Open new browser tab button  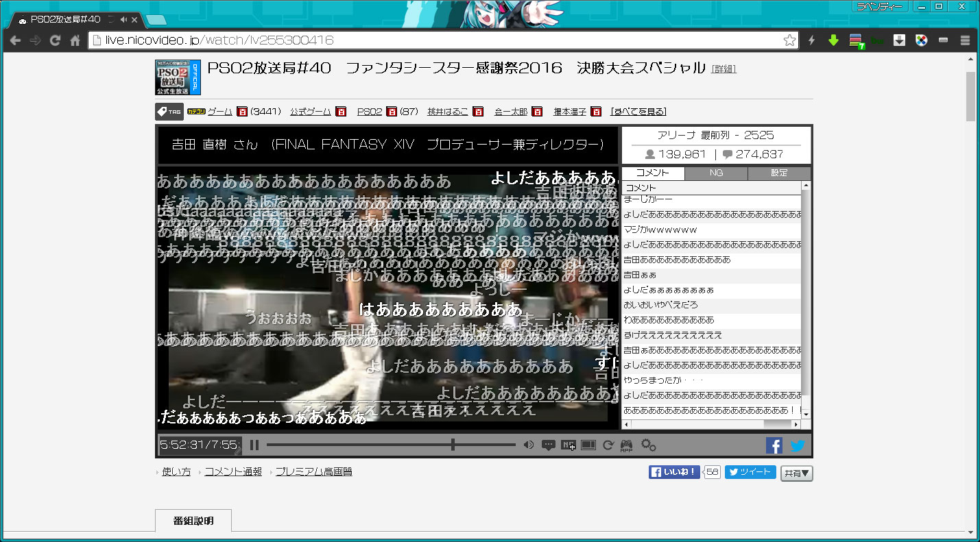click(156, 19)
